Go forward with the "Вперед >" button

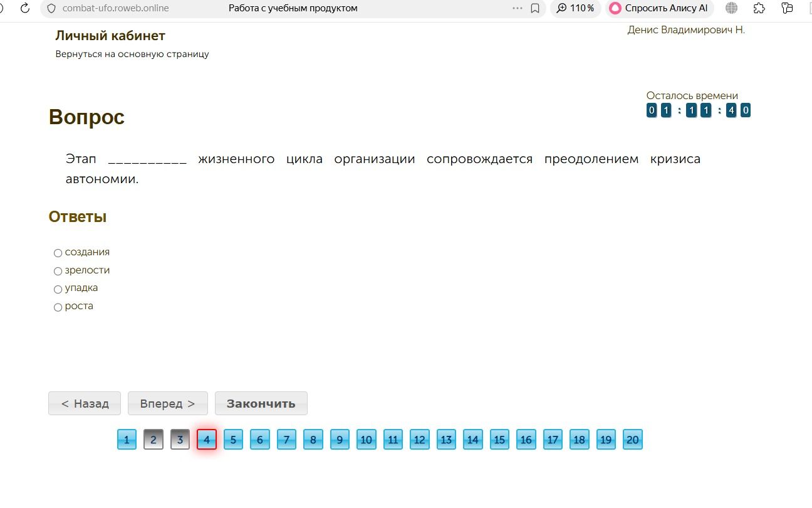[167, 403]
